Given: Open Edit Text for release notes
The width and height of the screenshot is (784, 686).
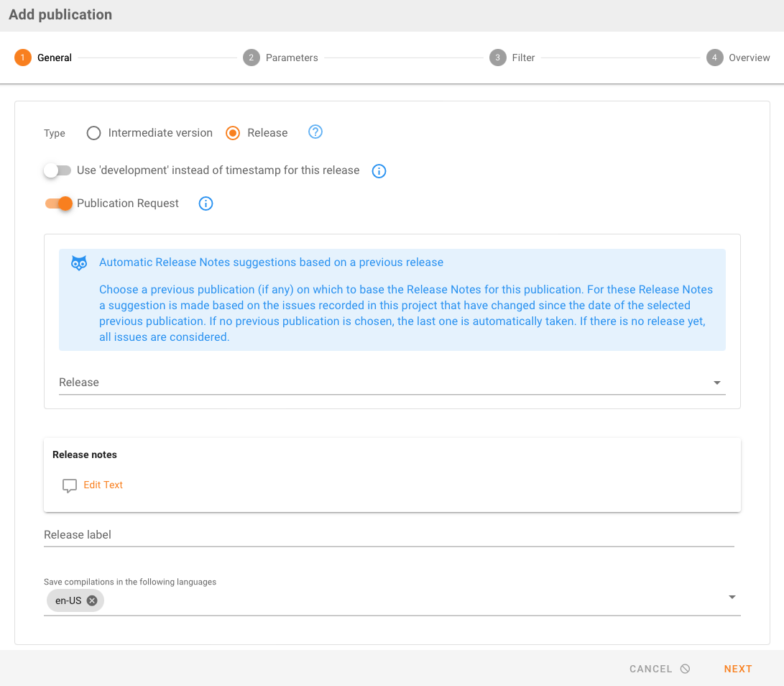Looking at the screenshot, I should click(103, 485).
